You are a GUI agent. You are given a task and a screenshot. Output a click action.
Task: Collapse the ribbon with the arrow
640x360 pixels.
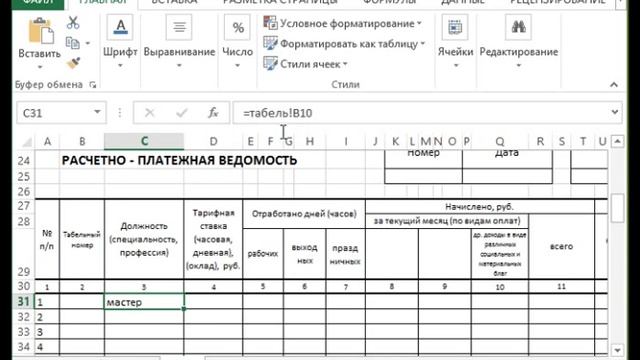click(614, 84)
